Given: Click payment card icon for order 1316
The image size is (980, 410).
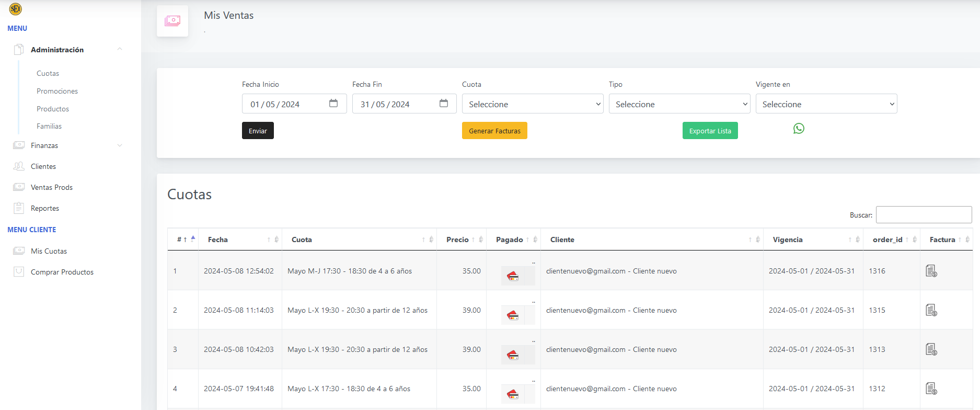Looking at the screenshot, I should point(513,276).
